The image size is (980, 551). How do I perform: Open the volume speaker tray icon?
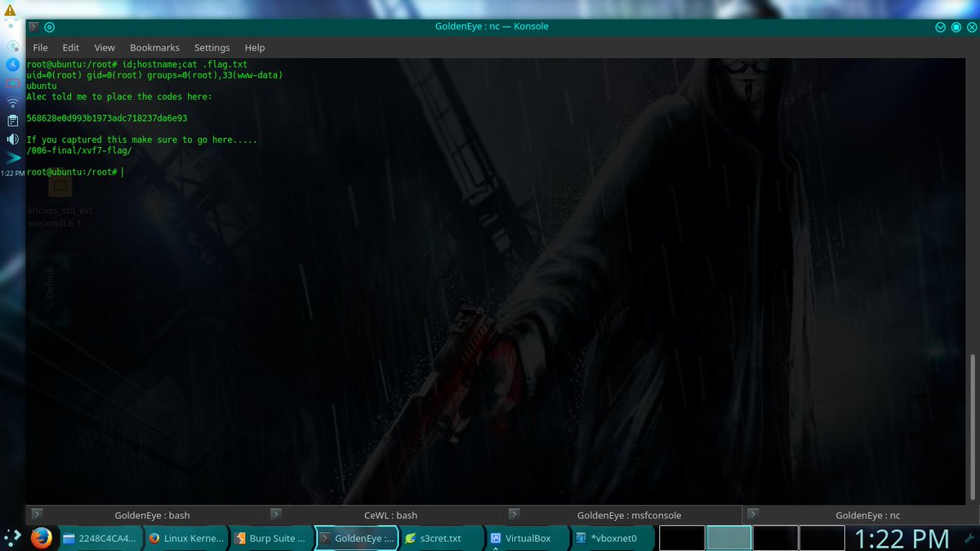pos(12,140)
